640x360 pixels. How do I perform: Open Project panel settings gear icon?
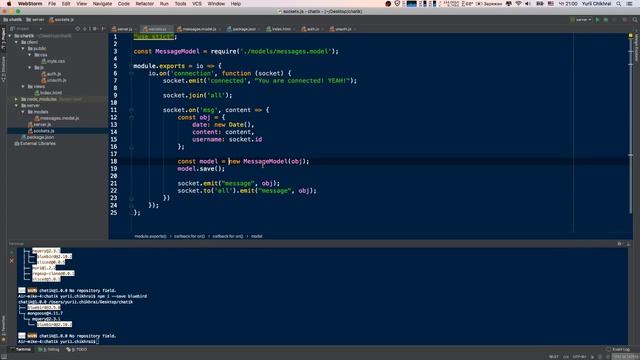click(x=94, y=29)
